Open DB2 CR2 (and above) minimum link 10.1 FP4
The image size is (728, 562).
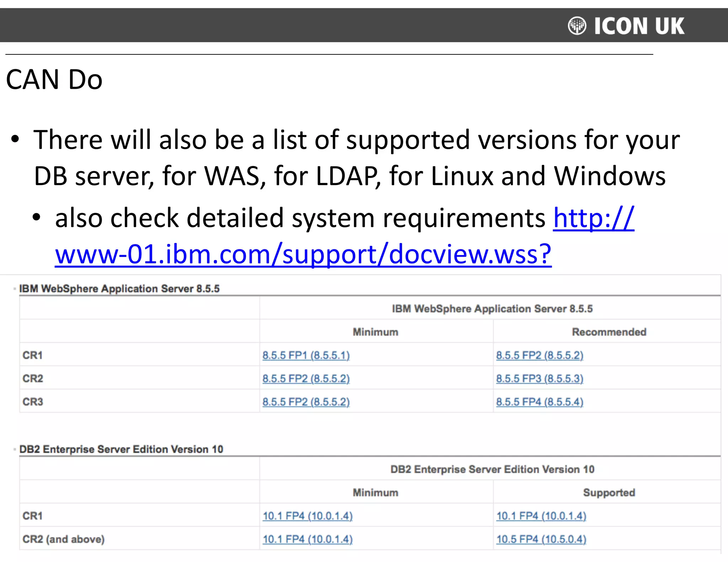(x=307, y=539)
